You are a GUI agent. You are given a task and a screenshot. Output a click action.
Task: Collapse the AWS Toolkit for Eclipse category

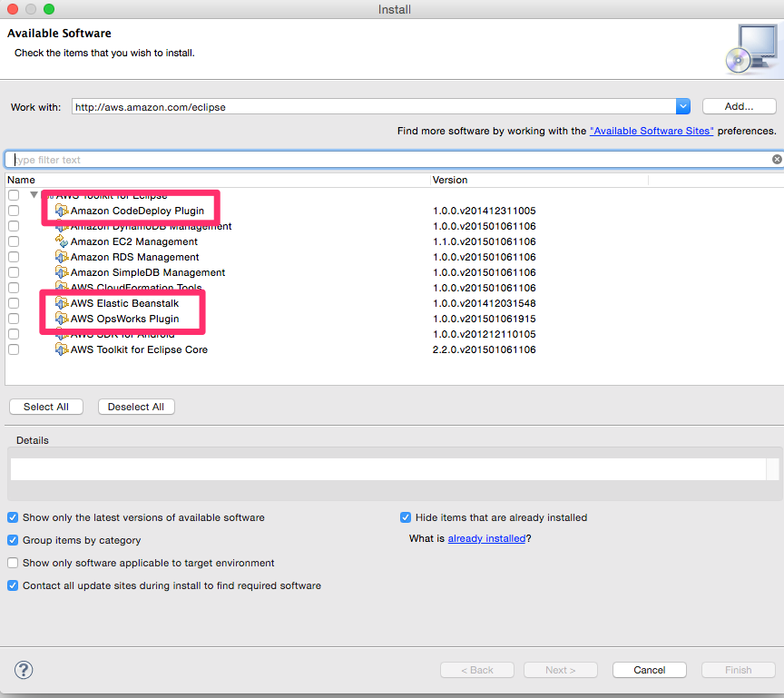pyautogui.click(x=34, y=194)
